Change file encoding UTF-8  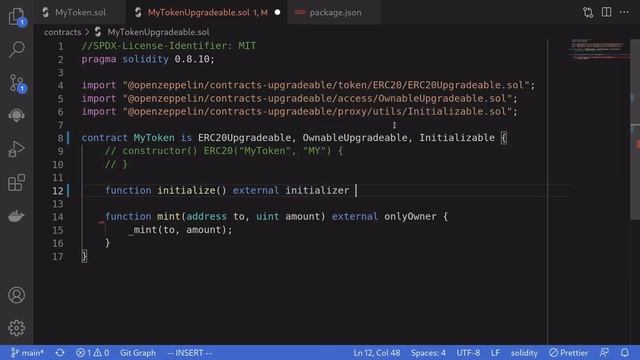[468, 353]
